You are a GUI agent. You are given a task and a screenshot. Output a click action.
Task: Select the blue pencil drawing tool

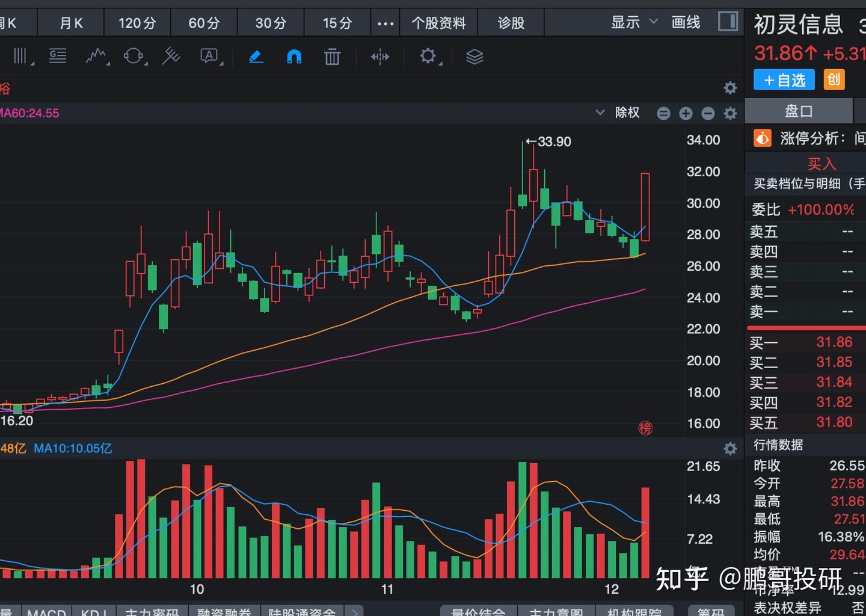(x=256, y=56)
